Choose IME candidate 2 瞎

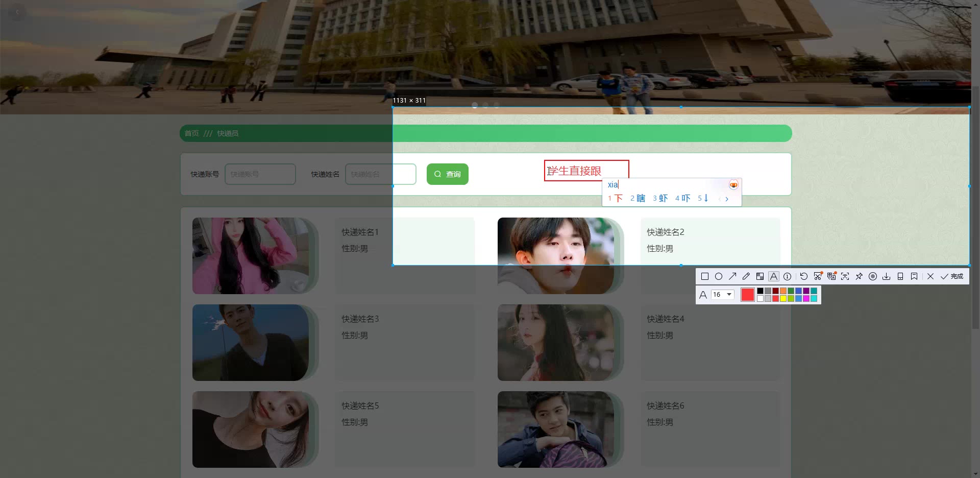pyautogui.click(x=638, y=198)
